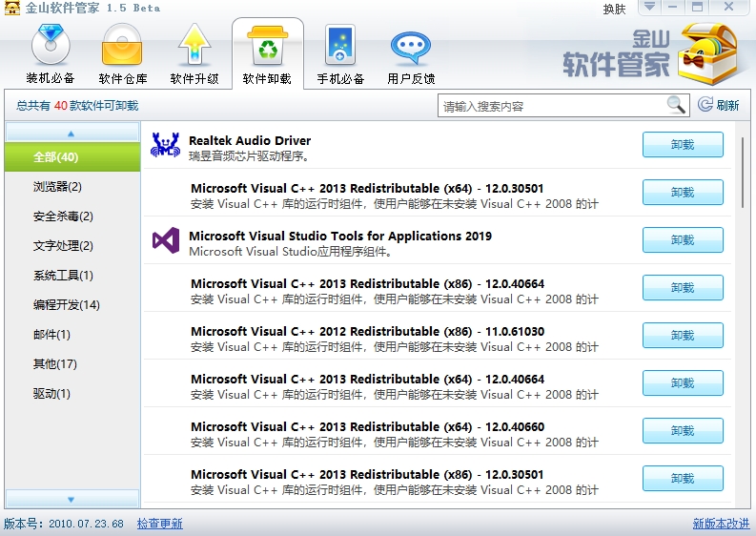Open the 软件升级 arrow icon
The width and height of the screenshot is (756, 536).
[194, 46]
